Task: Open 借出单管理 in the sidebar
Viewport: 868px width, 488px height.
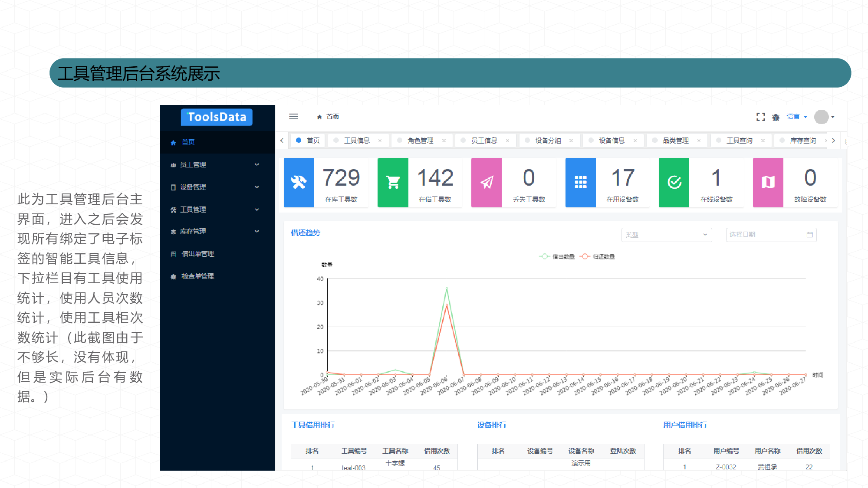Action: [x=217, y=254]
